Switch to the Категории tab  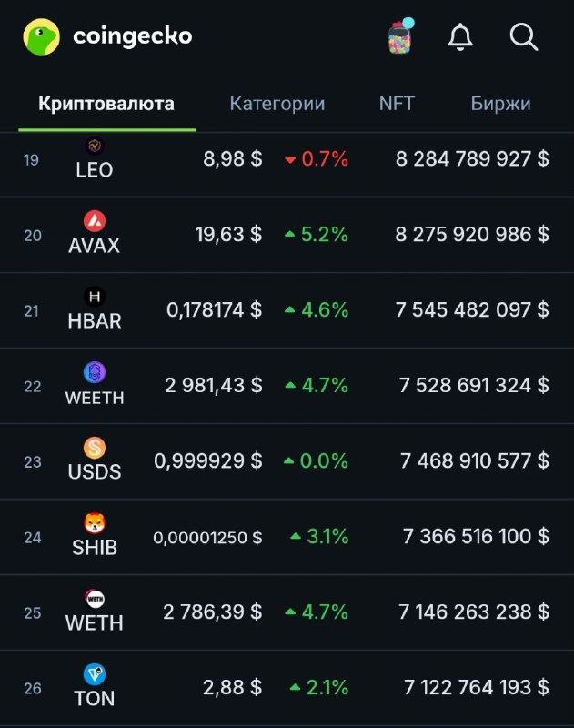point(277,104)
